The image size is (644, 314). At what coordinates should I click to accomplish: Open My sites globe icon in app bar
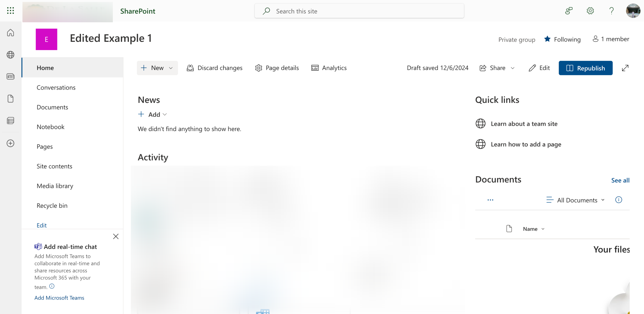click(10, 55)
